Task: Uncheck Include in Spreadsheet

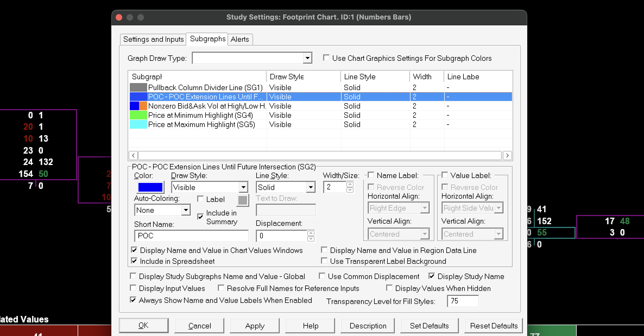Action: pyautogui.click(x=134, y=261)
